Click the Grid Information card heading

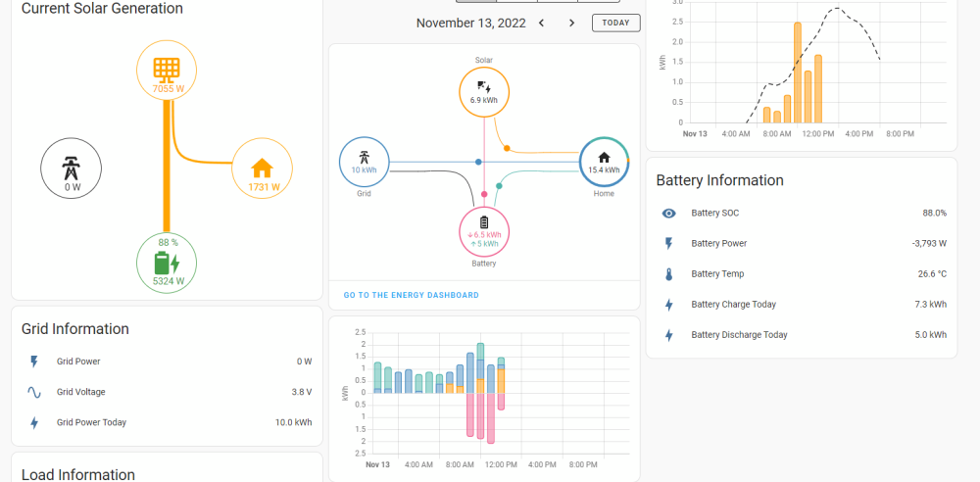(75, 329)
